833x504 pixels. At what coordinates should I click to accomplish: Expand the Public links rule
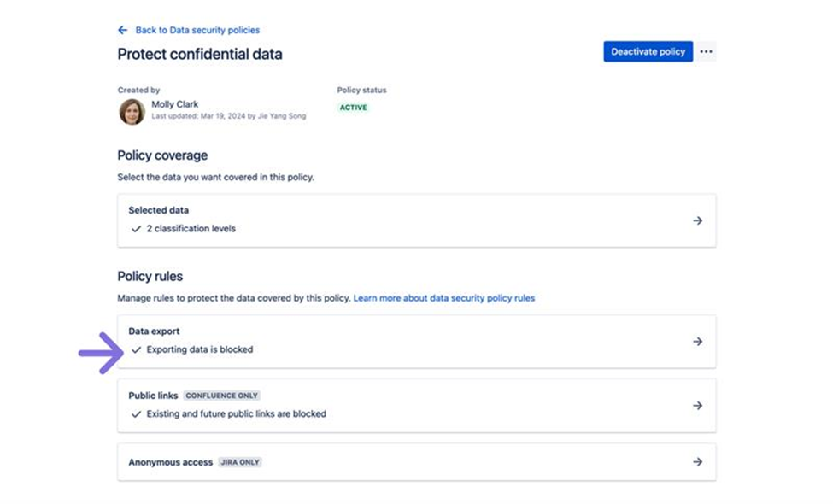pos(416,405)
